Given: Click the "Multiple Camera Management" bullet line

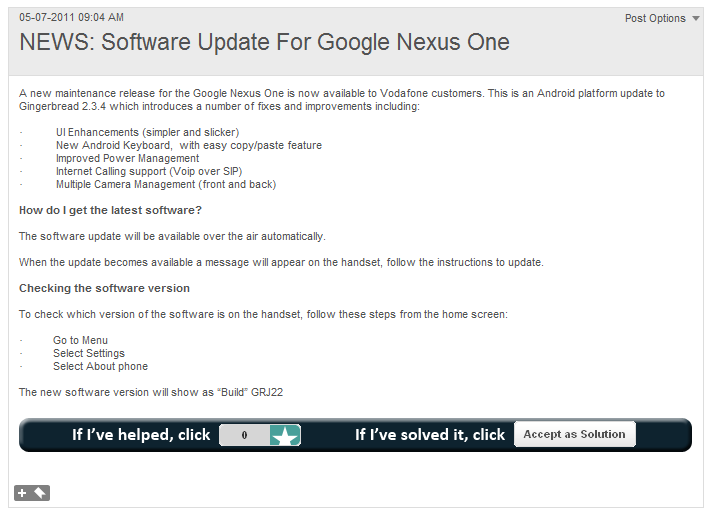Looking at the screenshot, I should click(165, 184).
